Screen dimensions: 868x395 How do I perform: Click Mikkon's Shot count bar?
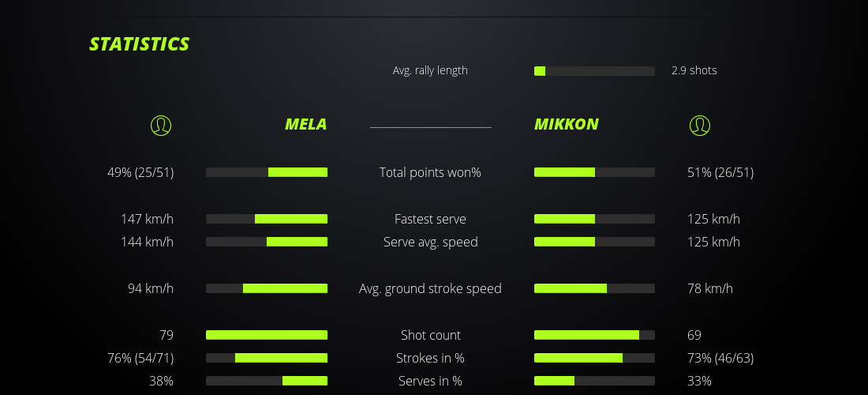point(594,335)
